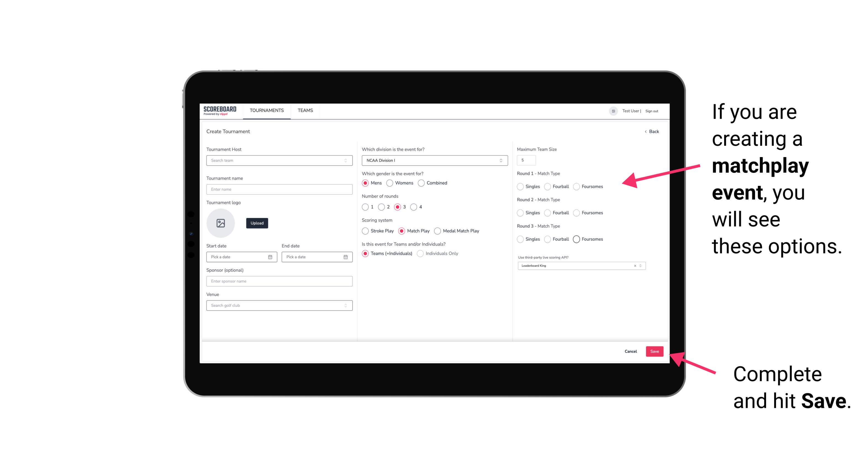Screen dimensions: 868x467
Task: Click the user profile icon
Action: click(x=612, y=110)
